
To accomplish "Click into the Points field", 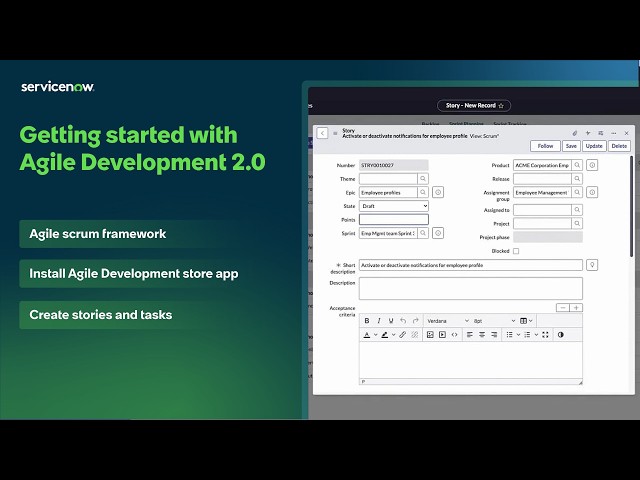I will tap(394, 220).
